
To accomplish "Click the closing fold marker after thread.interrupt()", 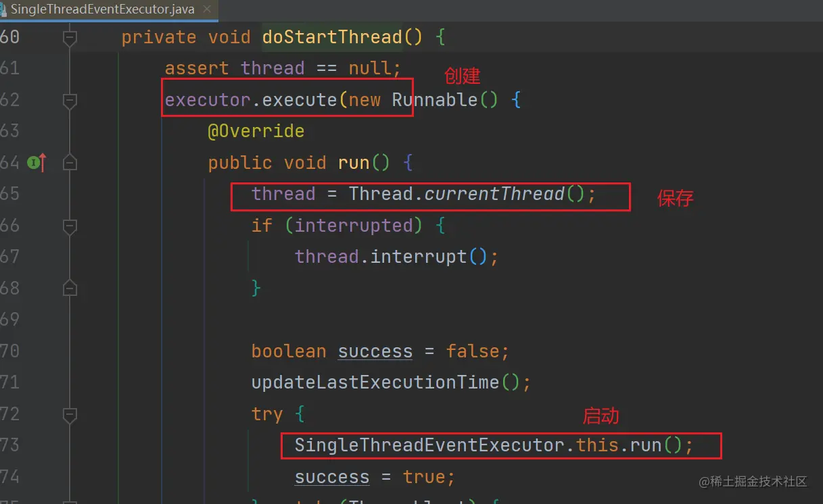I will [70, 288].
